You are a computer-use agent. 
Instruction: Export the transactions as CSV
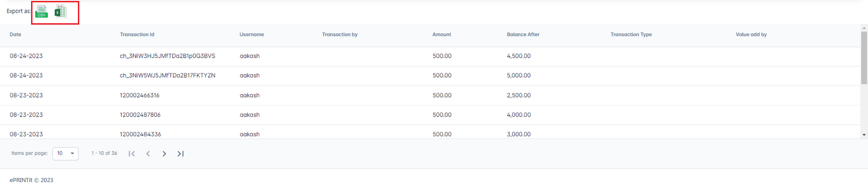(x=42, y=12)
